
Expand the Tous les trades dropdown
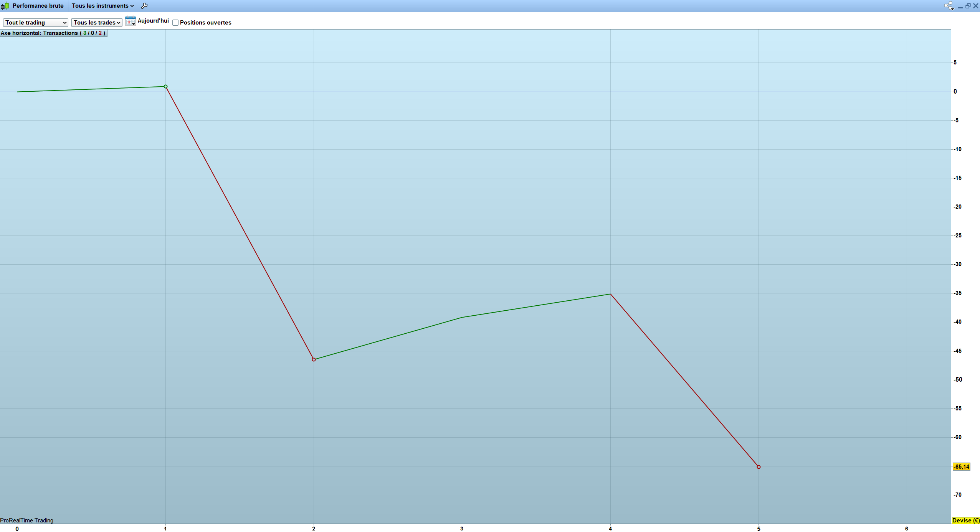pyautogui.click(x=97, y=23)
